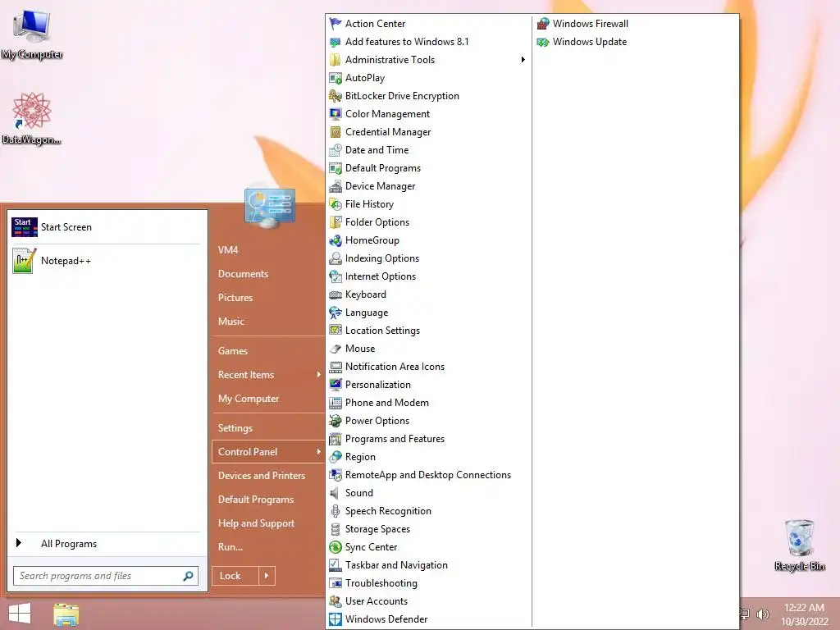Select Music in the start menu
840x630 pixels.
point(231,322)
